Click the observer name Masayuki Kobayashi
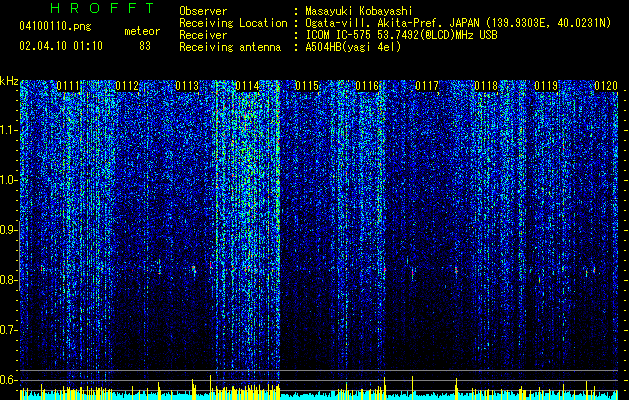Screen dimensions: 629x400 (x=359, y=11)
